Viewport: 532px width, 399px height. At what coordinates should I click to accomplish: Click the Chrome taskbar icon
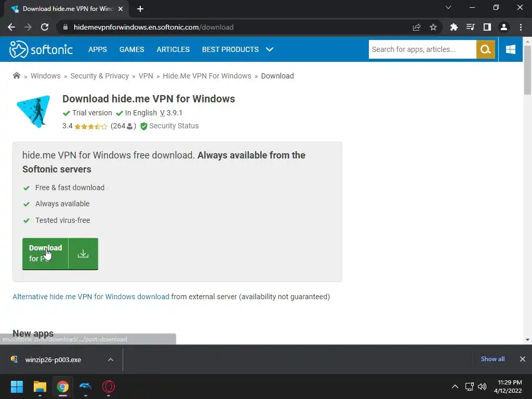(62, 387)
